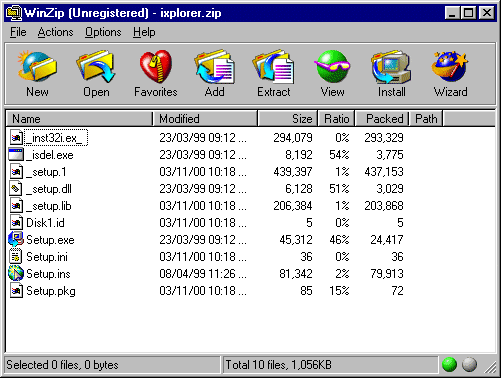Click the View toolbar icon

coord(332,66)
